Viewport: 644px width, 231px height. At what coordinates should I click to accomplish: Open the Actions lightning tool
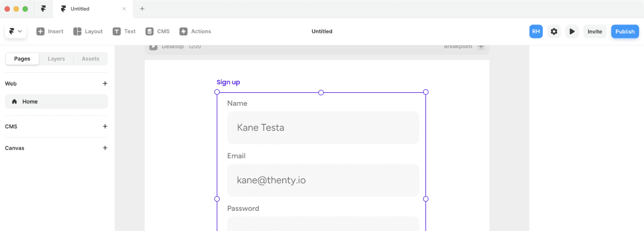(x=195, y=32)
